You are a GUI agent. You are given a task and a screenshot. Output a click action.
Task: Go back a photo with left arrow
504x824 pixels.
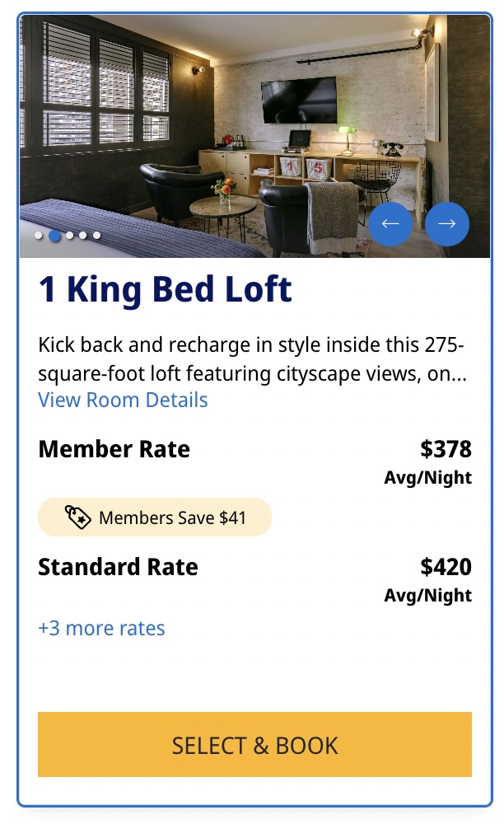390,223
